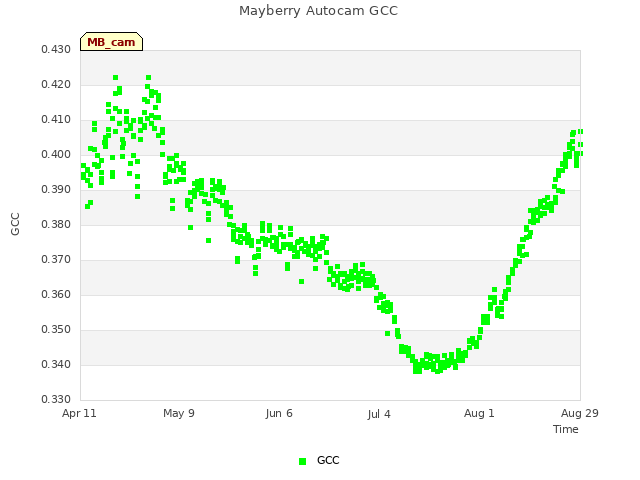Click the 0.380 y-axis value
This screenshot has height=480, width=640.
tap(56, 225)
